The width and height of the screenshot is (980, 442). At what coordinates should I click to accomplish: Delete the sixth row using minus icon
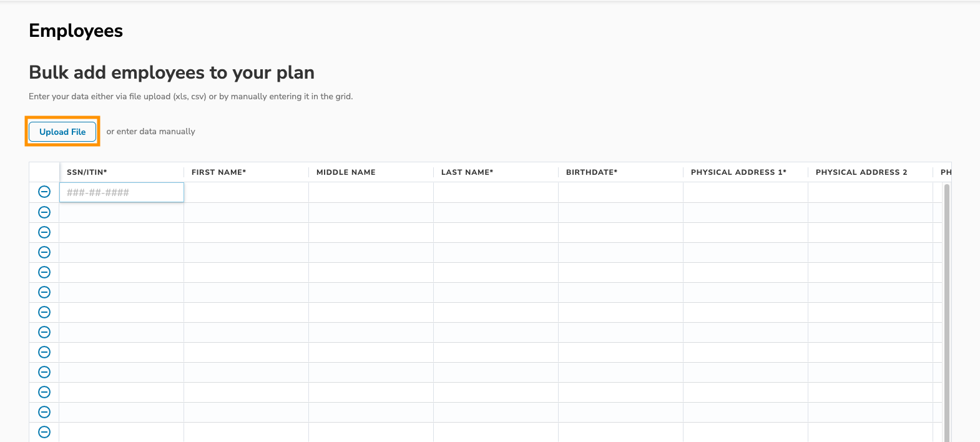click(x=44, y=292)
